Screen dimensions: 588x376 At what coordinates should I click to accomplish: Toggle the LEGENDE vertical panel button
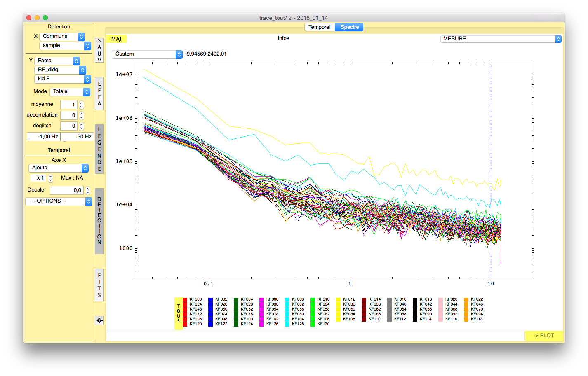(x=99, y=149)
